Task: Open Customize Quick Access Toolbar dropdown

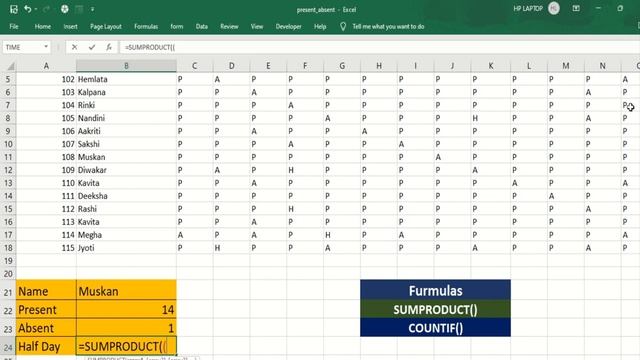Action: click(x=93, y=9)
